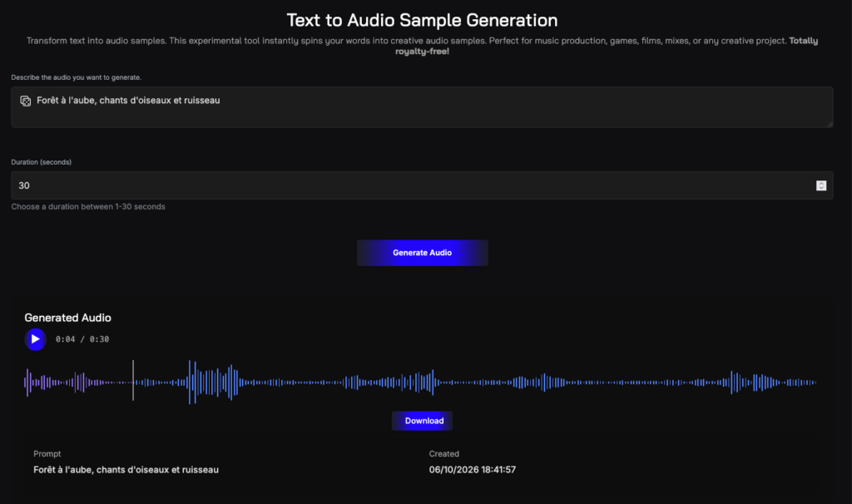
Task: Click the Text to Audio Sample Generation title
Action: click(x=422, y=20)
